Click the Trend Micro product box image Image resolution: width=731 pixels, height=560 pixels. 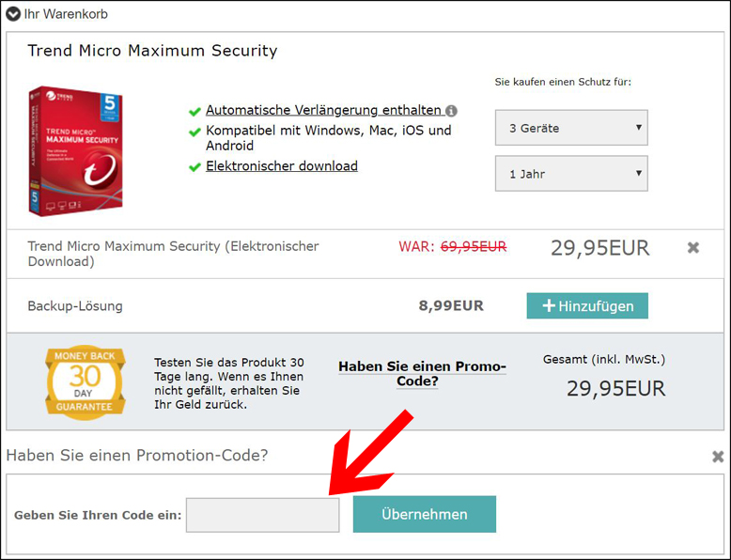[x=76, y=151]
